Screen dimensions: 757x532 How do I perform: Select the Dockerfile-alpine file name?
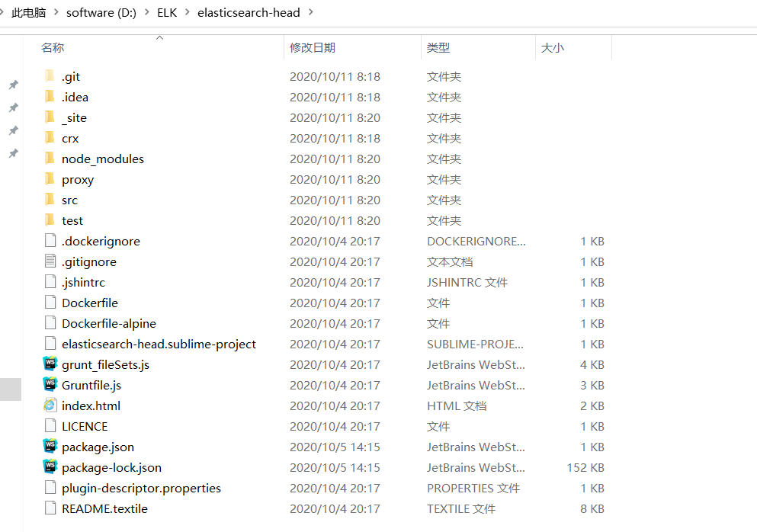click(109, 323)
